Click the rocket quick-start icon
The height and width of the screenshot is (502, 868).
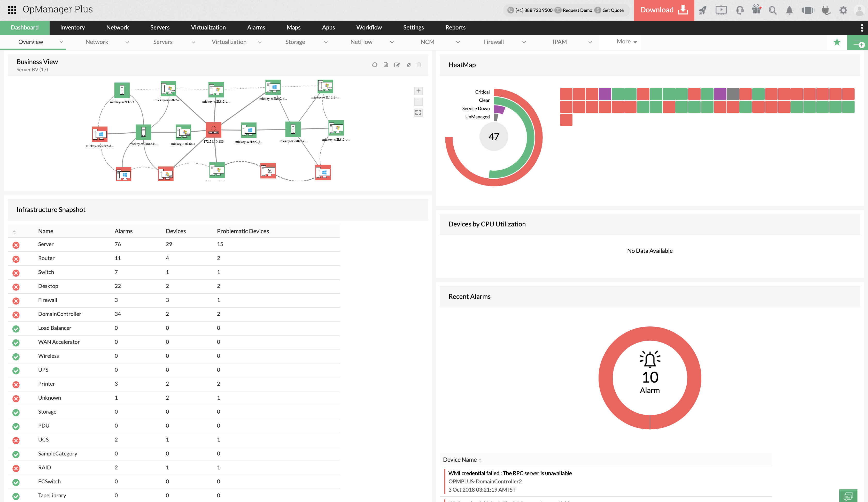point(703,10)
